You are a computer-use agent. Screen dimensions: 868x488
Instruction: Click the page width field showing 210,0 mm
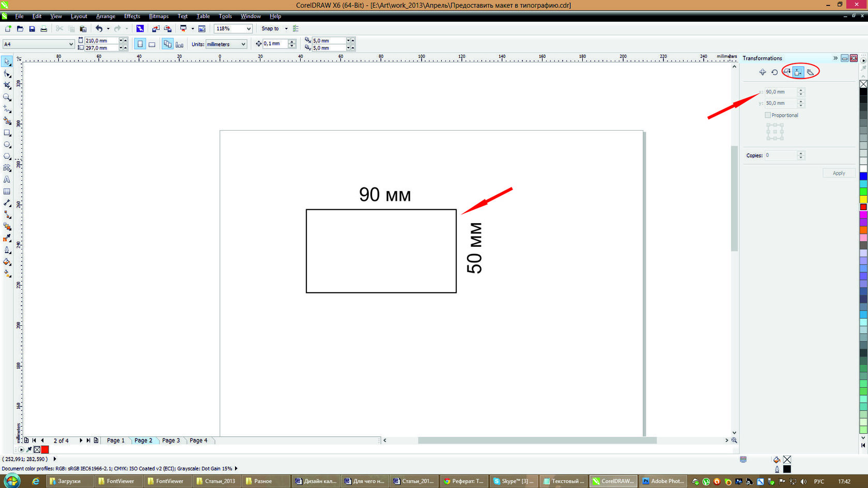[102, 41]
